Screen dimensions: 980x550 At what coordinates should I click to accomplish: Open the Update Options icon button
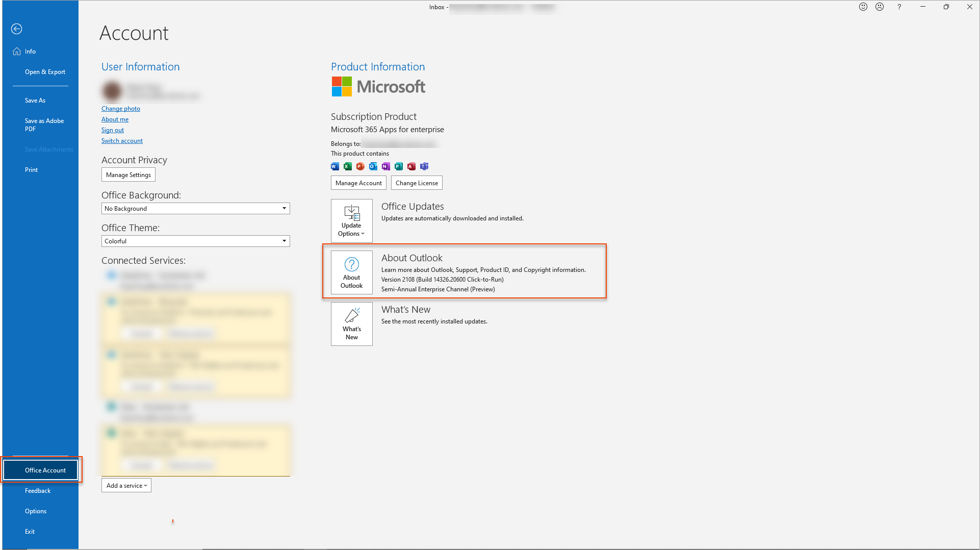tap(351, 220)
